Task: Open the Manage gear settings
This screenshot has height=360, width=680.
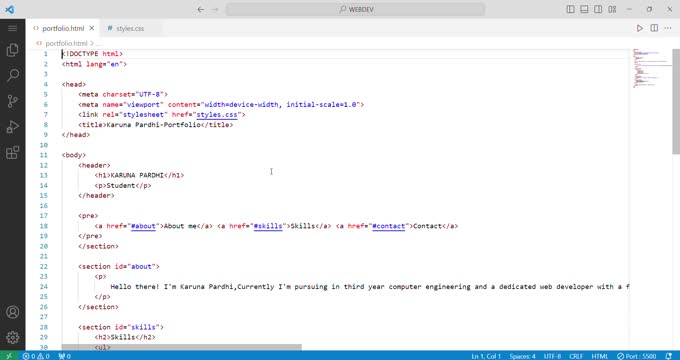Action: tap(13, 337)
